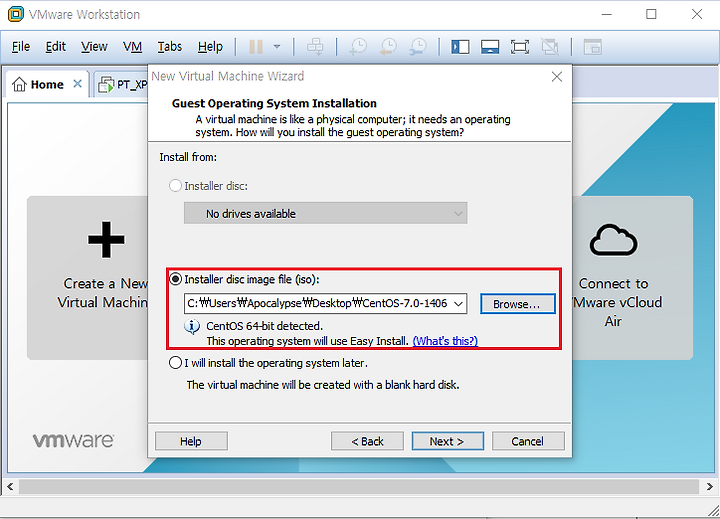
Task: Click the horizontal scrollbar left arrow
Action: pyautogui.click(x=10, y=486)
